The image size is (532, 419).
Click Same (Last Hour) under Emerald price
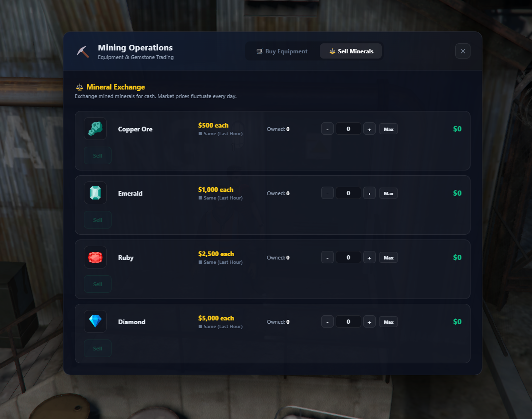pos(221,198)
